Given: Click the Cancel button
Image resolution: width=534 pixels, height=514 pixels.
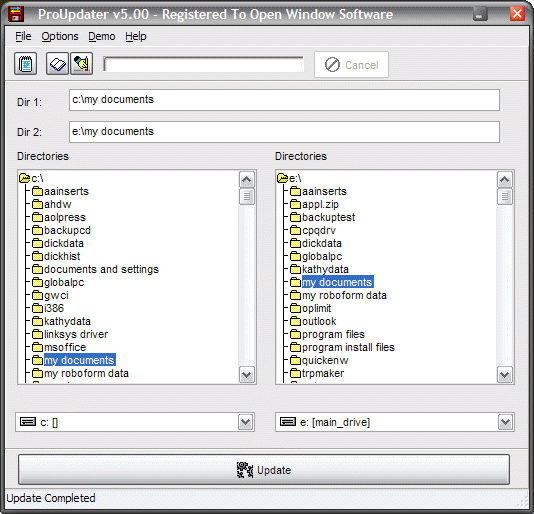Looking at the screenshot, I should 351,65.
